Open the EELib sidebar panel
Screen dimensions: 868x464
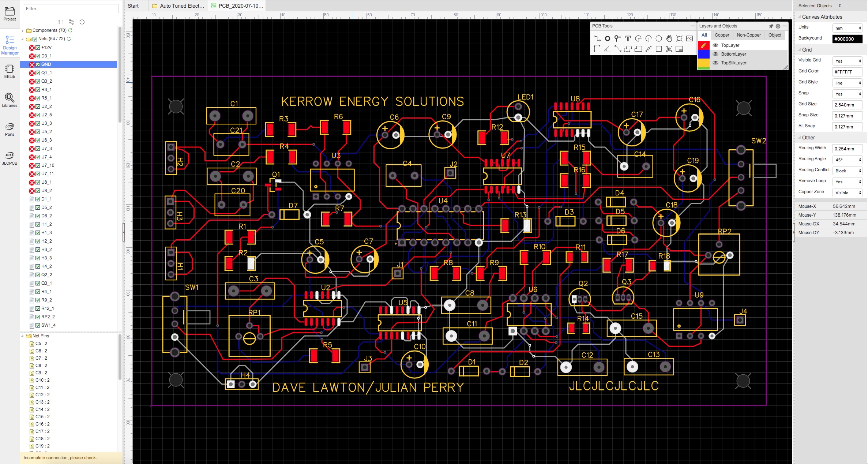point(10,72)
